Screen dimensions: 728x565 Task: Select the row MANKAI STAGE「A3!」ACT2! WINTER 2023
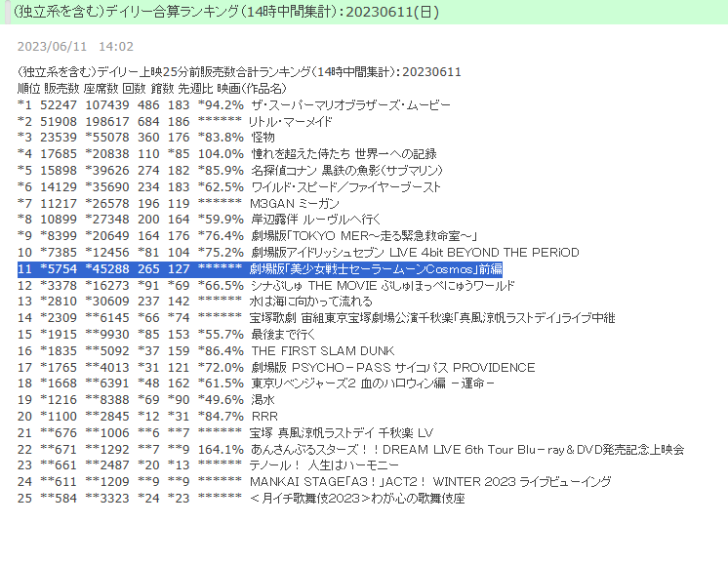314,482
